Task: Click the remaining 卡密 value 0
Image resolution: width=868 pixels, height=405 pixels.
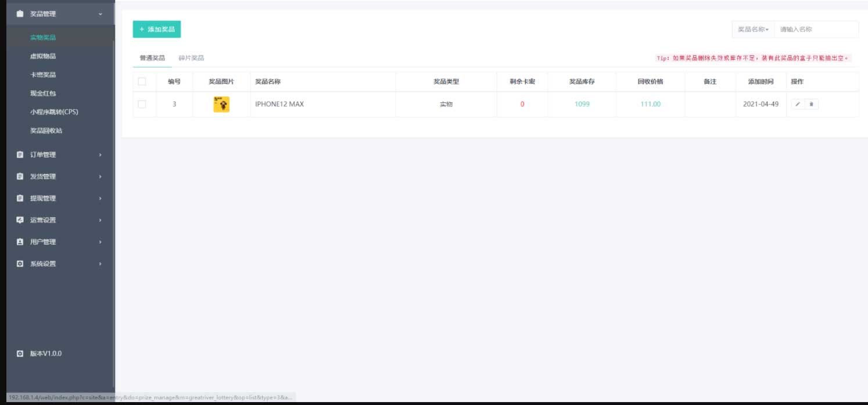Action: click(522, 105)
